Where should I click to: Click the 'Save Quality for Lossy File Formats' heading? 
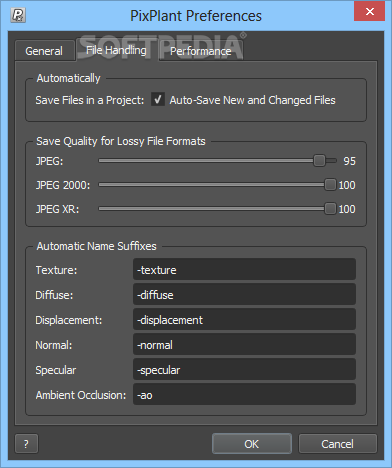[x=121, y=141]
